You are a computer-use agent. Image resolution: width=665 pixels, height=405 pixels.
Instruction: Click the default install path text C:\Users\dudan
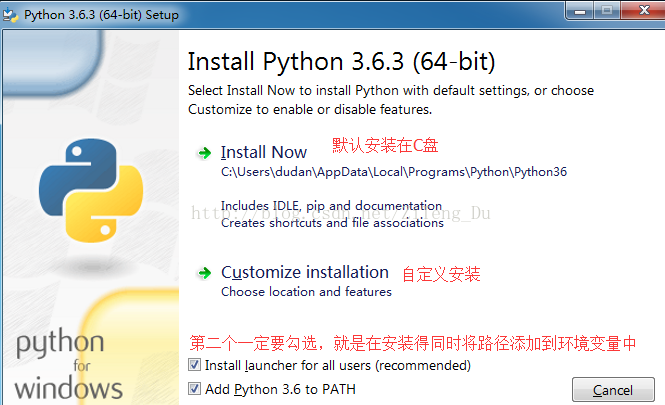pyautogui.click(x=394, y=172)
